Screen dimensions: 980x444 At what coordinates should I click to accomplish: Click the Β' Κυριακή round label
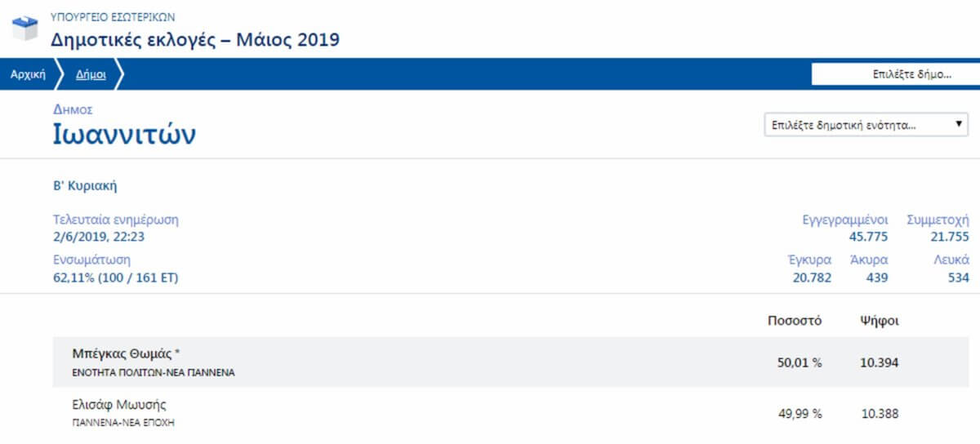(x=85, y=186)
